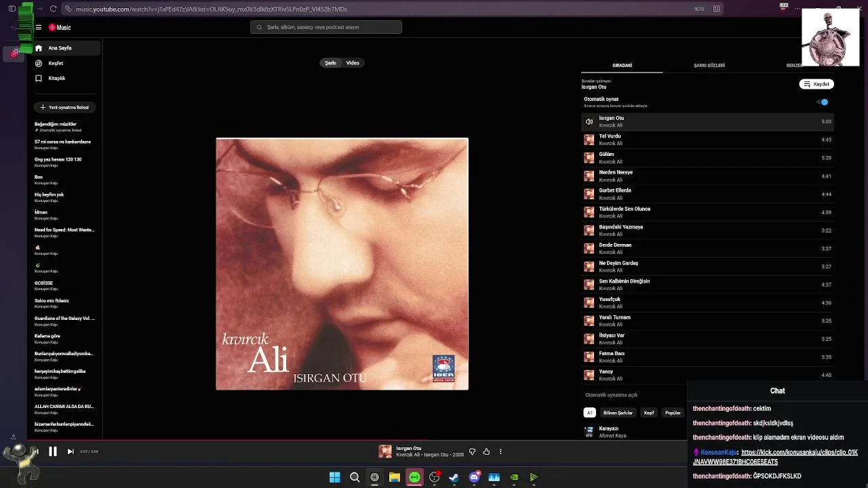
Task: Toggle the browser sidebar panel icon
Action: (x=12, y=9)
